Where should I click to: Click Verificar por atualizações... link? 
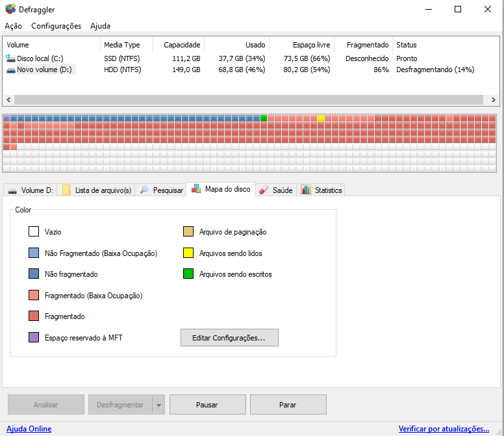click(x=444, y=429)
